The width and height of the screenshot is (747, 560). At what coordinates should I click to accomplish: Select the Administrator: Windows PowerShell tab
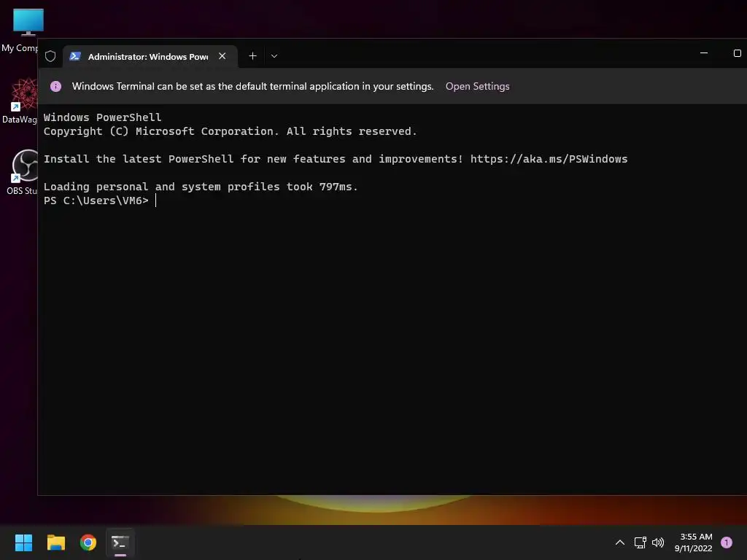tap(150, 56)
